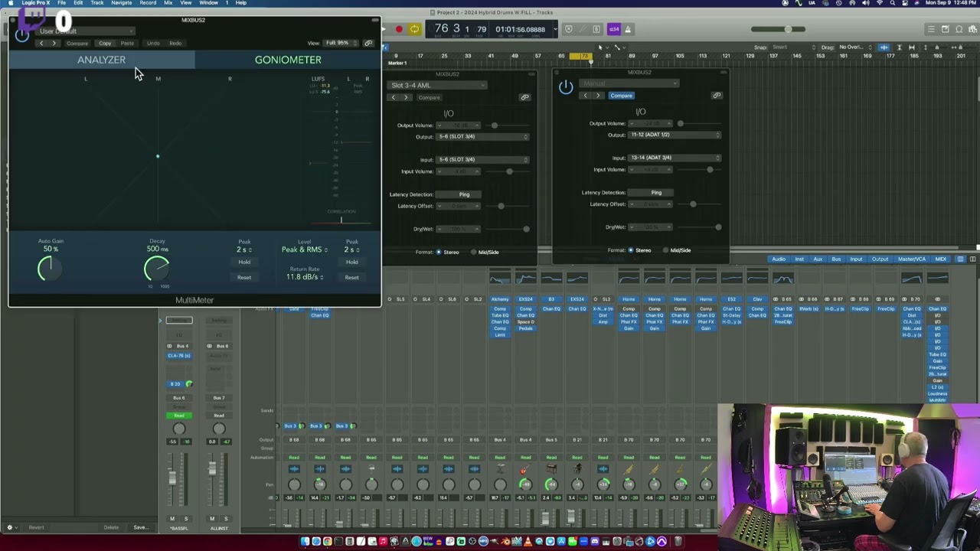Screen dimensions: 980x551
Task: Toggle the metronome icon
Action: pyautogui.click(x=628, y=29)
